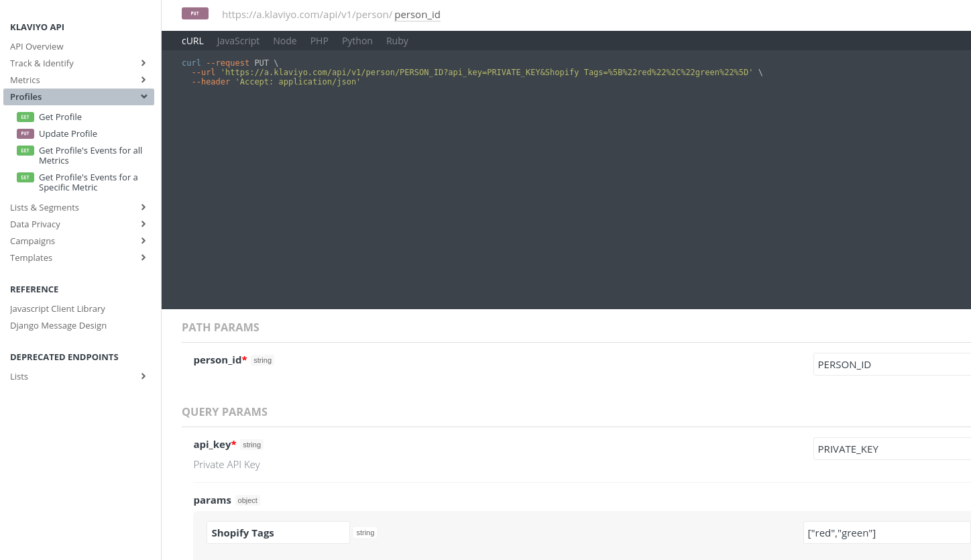This screenshot has width=971, height=560.
Task: Click the person_id path parameter input
Action: click(892, 364)
